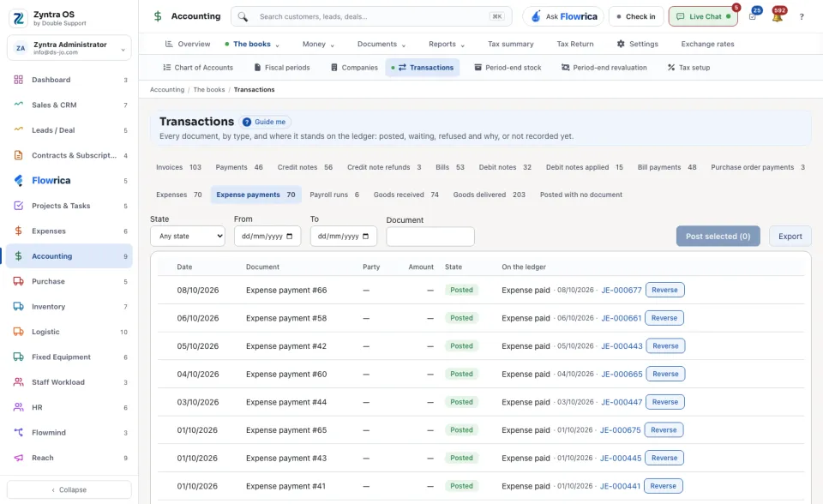
Task: Open Dashboard from the sidebar icon
Action: [18, 80]
